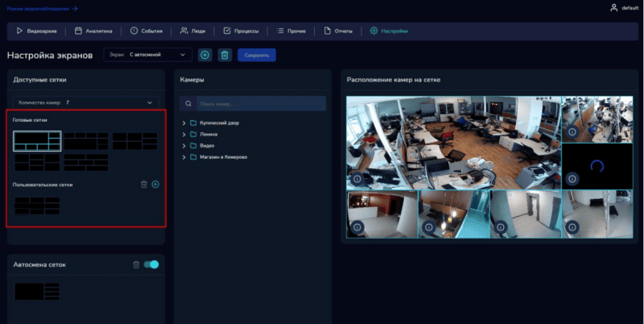Expand the Магазин в Кемерово folder
644x324 pixels.
click(x=184, y=157)
